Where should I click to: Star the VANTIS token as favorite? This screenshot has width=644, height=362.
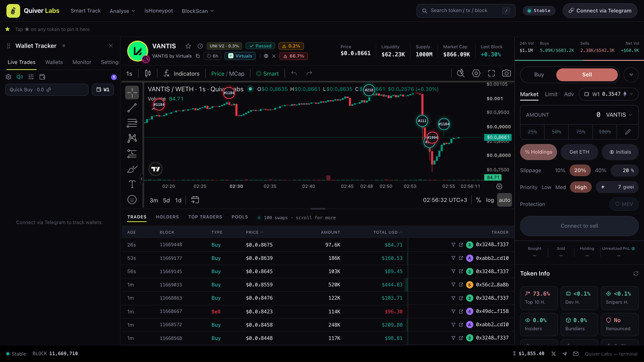(x=188, y=46)
